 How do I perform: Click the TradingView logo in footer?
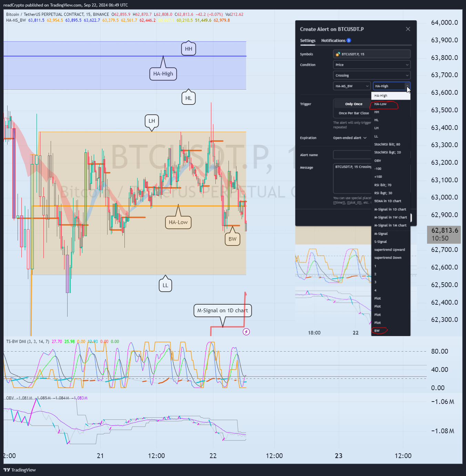tap(20, 470)
